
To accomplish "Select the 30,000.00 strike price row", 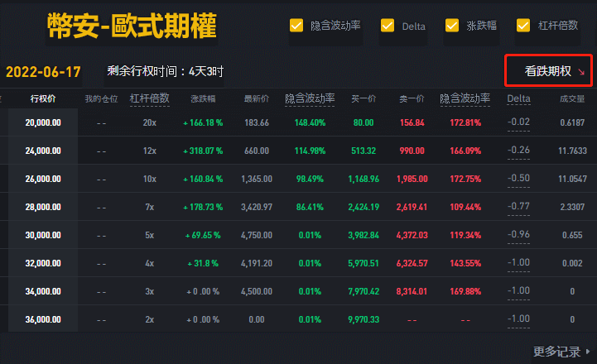I will click(298, 235).
